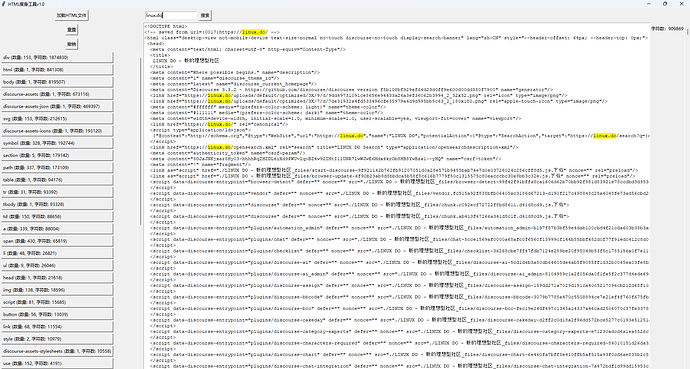Viewport: 690px width, 369px height.
Task: Click the <!DOCTYPE html> line in code view
Action: (166, 26)
